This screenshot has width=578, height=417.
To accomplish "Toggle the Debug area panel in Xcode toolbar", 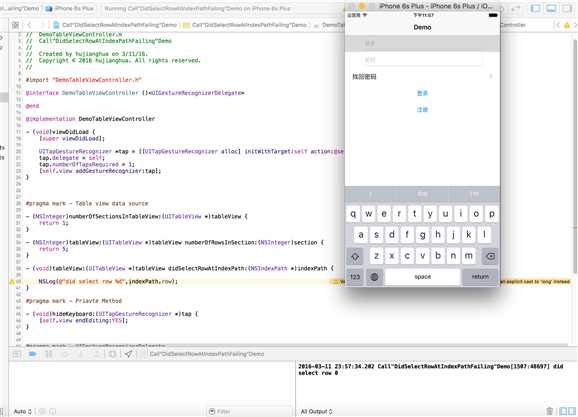I will [x=551, y=8].
